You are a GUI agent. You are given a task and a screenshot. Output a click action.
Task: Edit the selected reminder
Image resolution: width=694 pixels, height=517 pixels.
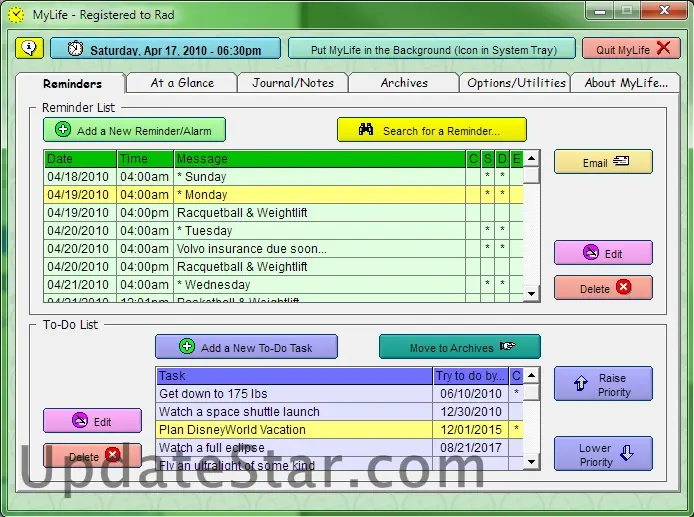[603, 253]
